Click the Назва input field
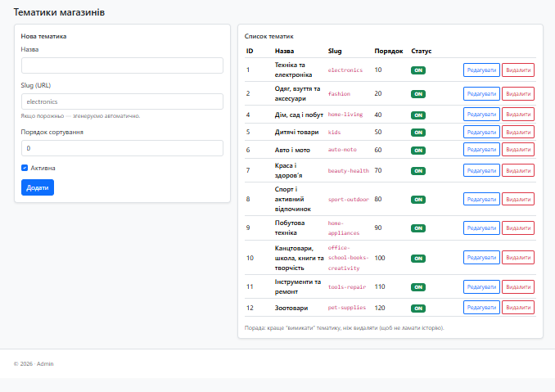Image resolution: width=555 pixels, height=392 pixels. point(122,65)
